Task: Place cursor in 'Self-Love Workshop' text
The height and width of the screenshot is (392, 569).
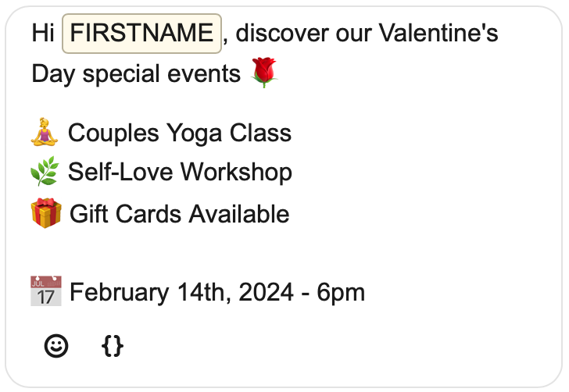Action: point(180,172)
